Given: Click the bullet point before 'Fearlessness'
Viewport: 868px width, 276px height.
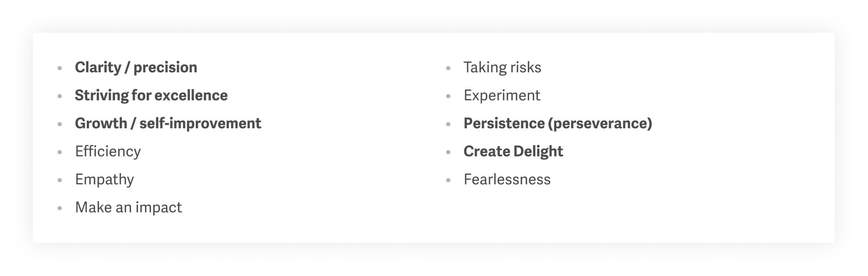Looking at the screenshot, I should point(448,180).
